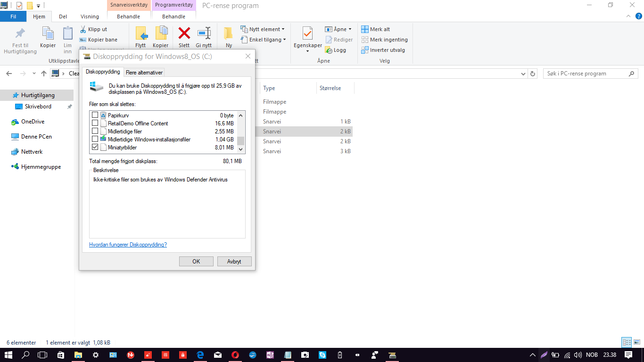This screenshot has height=362, width=644.
Task: Click the Kopier icon in Utklippstavle group
Action: click(x=48, y=33)
